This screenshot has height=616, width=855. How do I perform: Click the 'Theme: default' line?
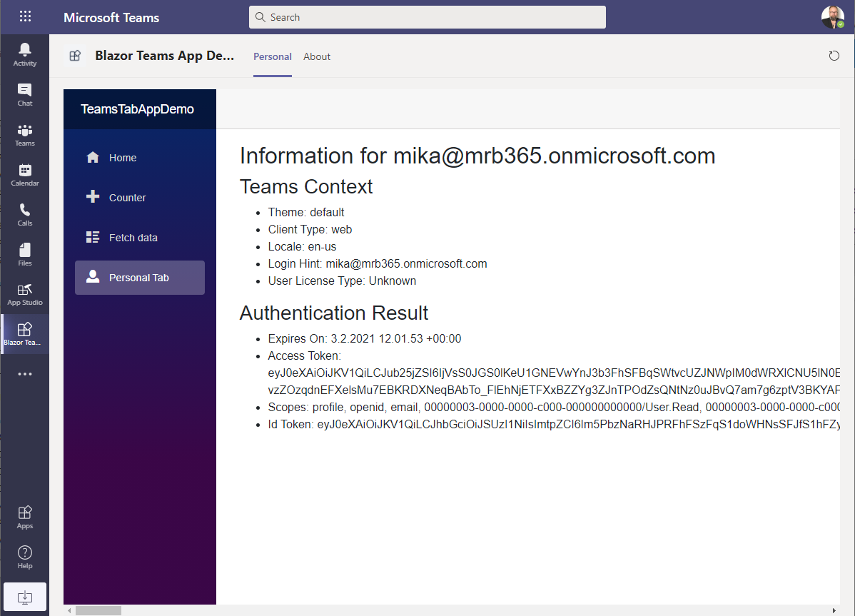pyautogui.click(x=306, y=212)
